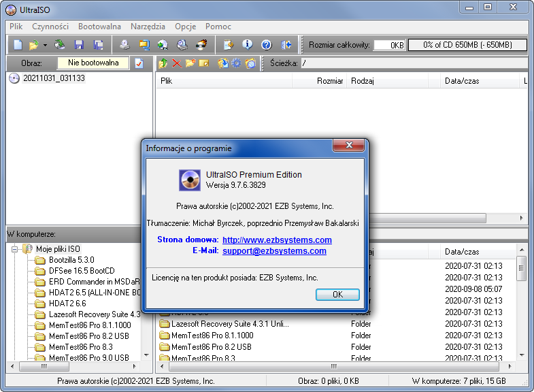Click lower file list horizontal scroll left arrow
This screenshot has width=534, height=392.
[162, 366]
